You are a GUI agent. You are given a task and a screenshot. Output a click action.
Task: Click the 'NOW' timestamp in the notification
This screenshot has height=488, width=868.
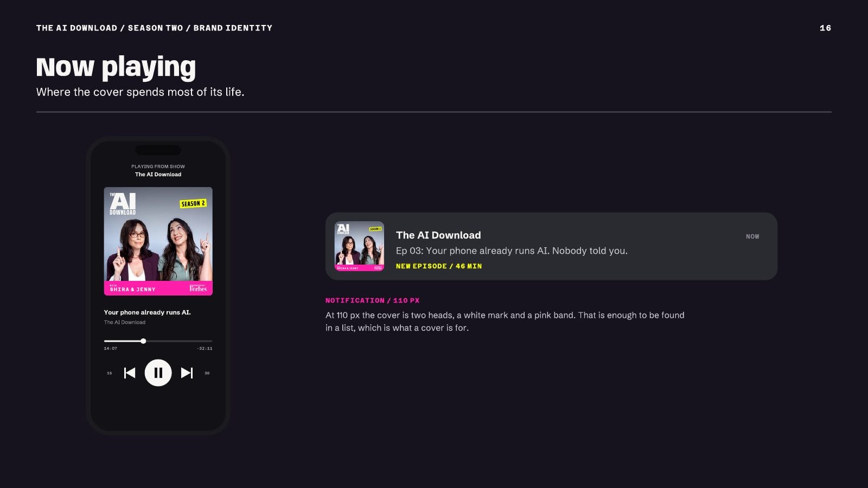click(752, 236)
